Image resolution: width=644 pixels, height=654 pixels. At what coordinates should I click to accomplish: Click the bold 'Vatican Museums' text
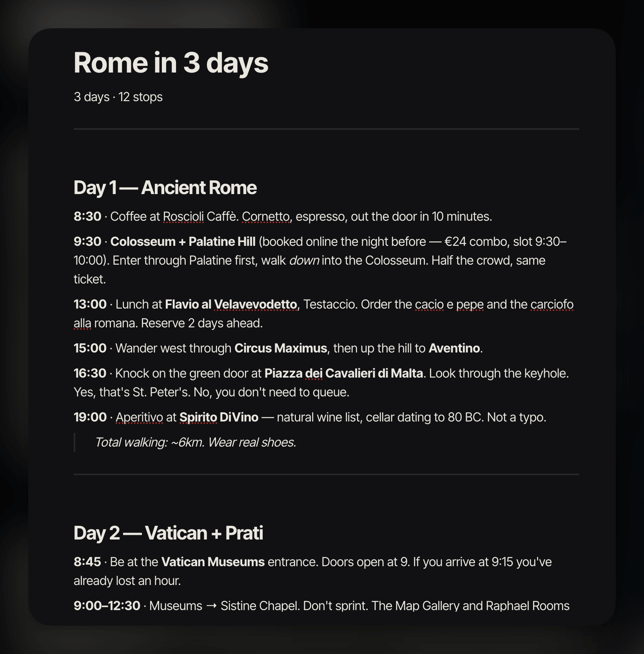[213, 562]
